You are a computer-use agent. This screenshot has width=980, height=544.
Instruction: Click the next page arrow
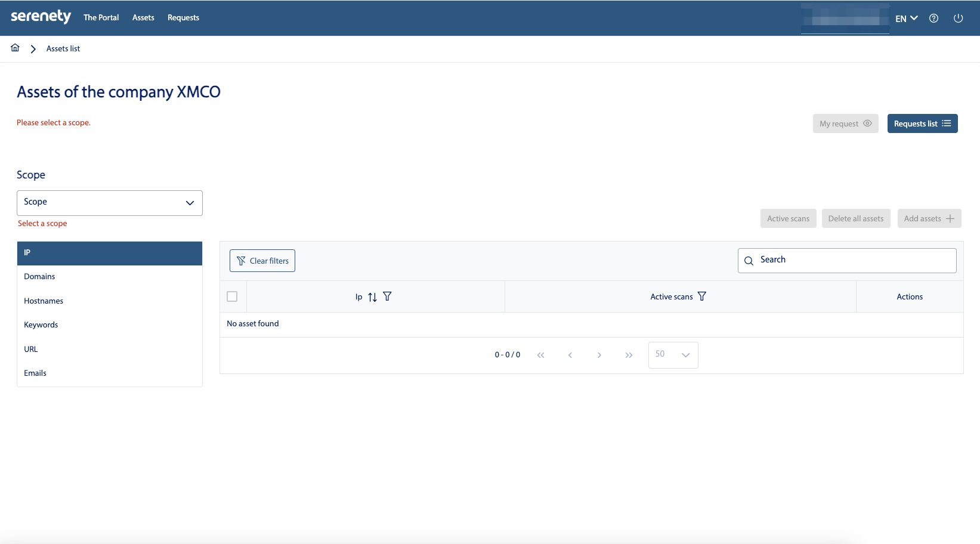[x=599, y=355]
